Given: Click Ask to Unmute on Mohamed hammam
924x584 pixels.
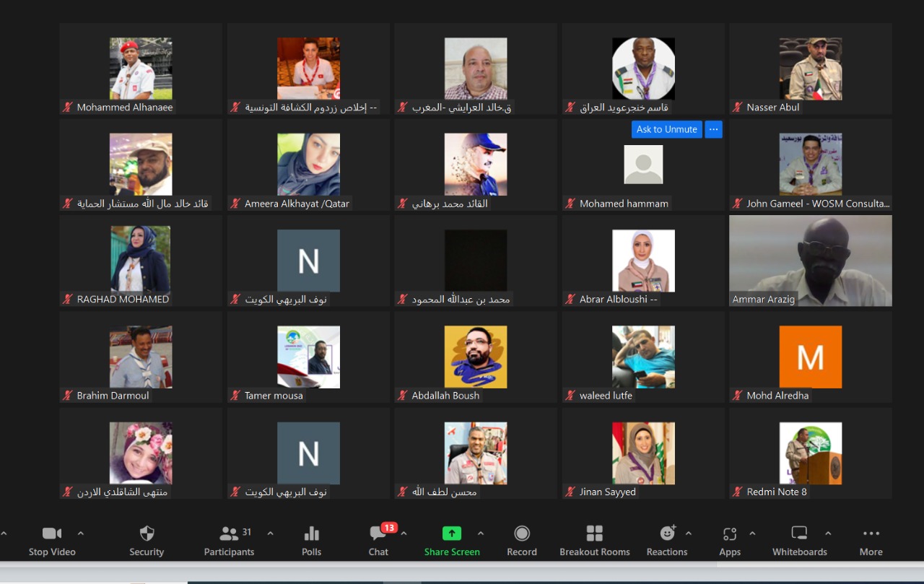Looking at the screenshot, I should (666, 129).
